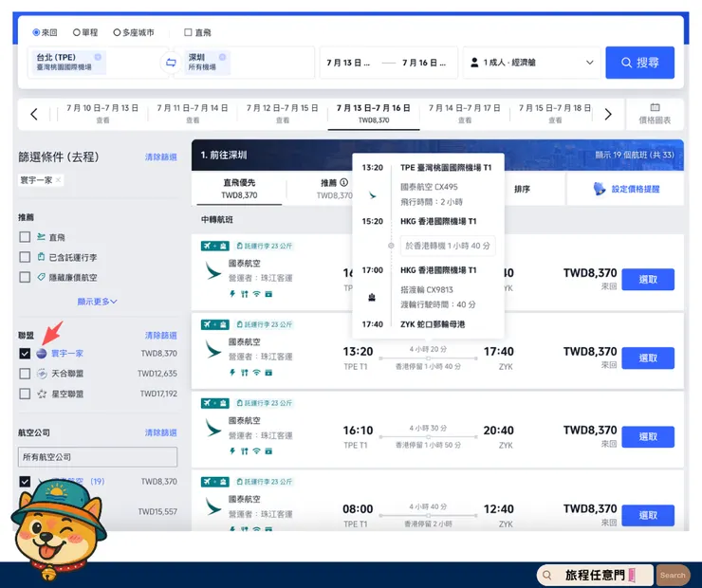Choose 7月12日-7月15日 date tab
This screenshot has width=702, height=588.
click(283, 114)
